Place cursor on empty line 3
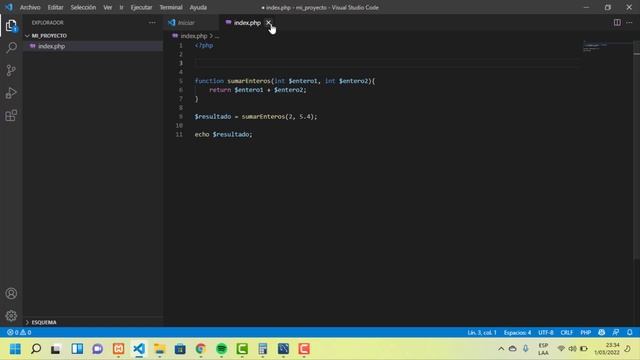Viewport: 640px width, 360px height. pos(386,63)
